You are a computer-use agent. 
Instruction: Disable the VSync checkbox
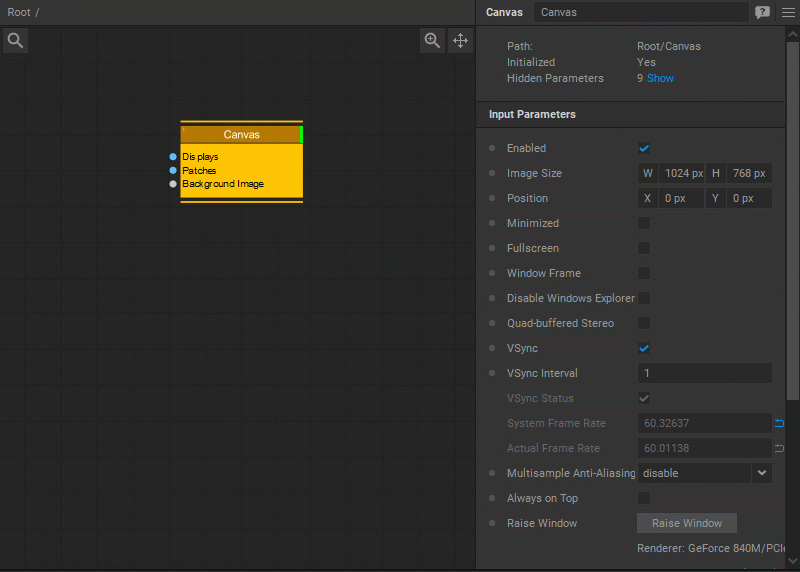pos(644,348)
